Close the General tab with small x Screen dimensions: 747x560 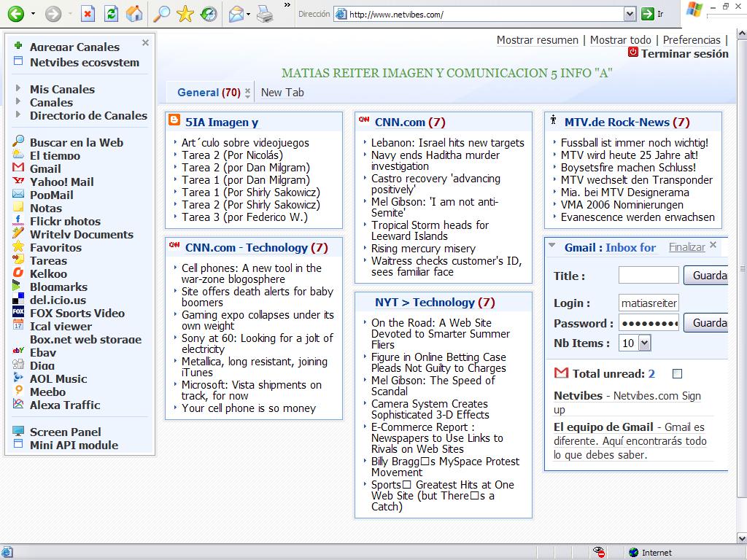click(248, 90)
